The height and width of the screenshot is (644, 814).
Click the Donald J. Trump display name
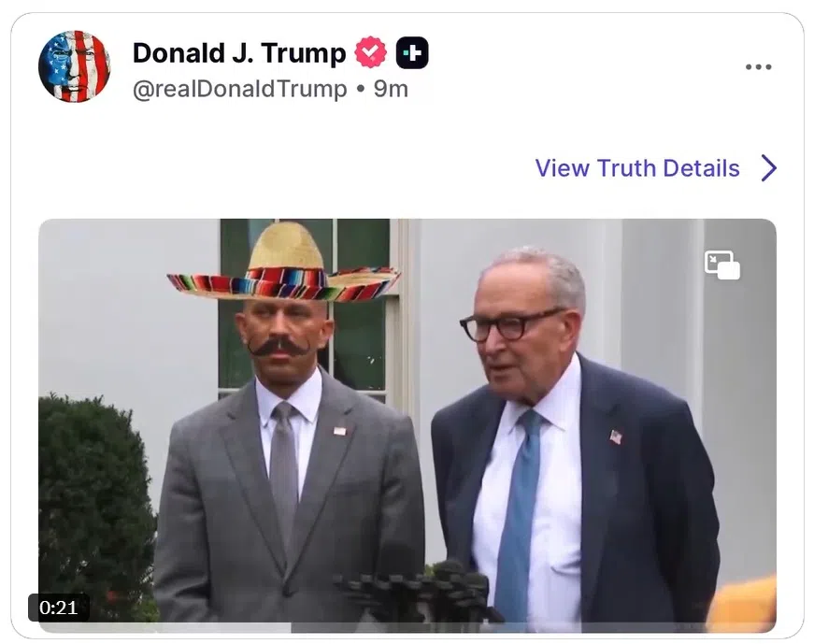click(239, 53)
